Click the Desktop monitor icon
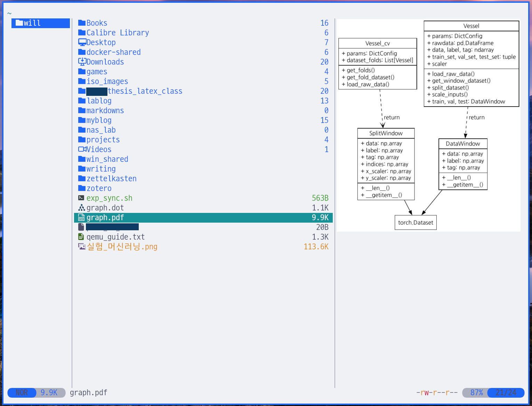 pyautogui.click(x=82, y=42)
